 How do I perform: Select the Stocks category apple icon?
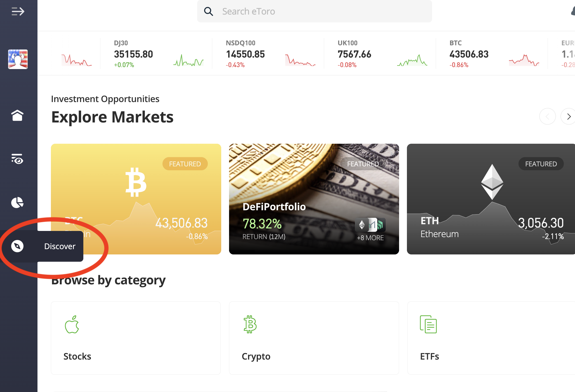pyautogui.click(x=72, y=325)
